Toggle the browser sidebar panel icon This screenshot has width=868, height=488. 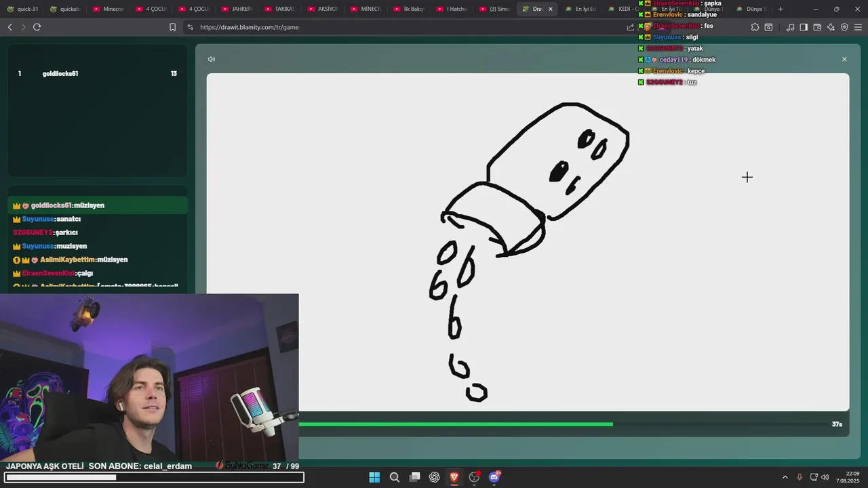(x=804, y=27)
